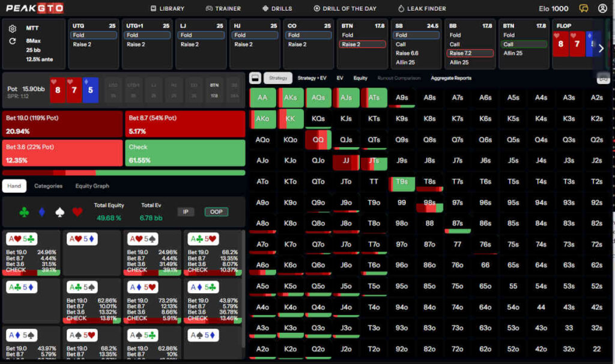
Task: Filter by the white spade suit
Action: pyautogui.click(x=59, y=212)
